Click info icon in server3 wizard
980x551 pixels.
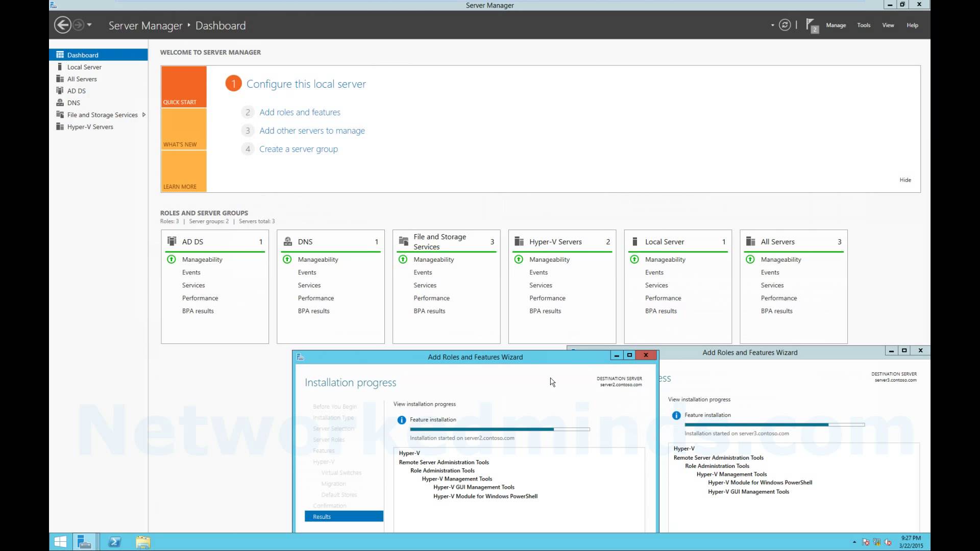click(676, 415)
